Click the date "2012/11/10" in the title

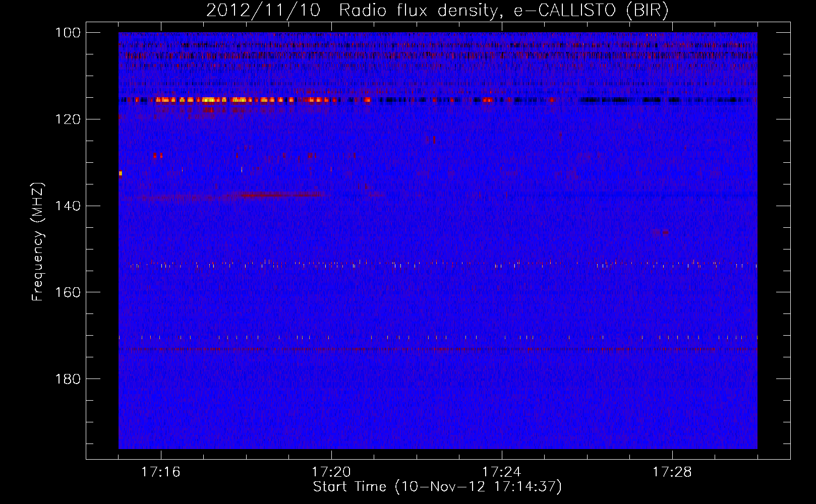pos(263,11)
